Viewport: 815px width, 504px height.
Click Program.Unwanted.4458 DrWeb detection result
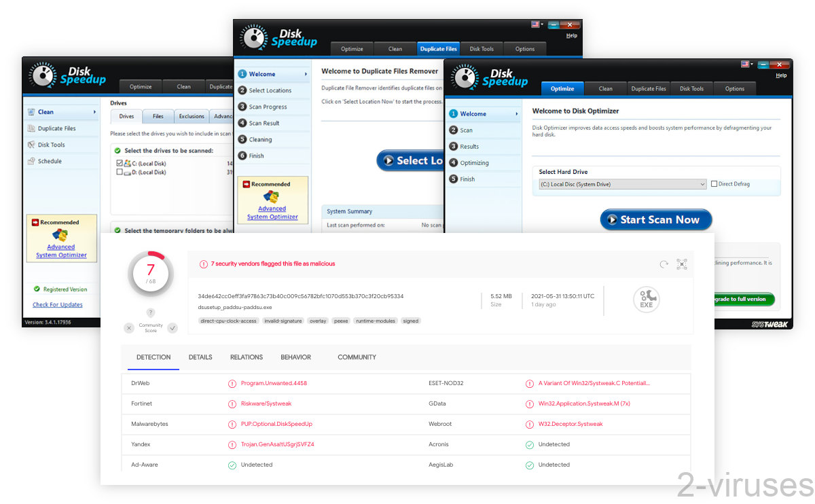(274, 383)
